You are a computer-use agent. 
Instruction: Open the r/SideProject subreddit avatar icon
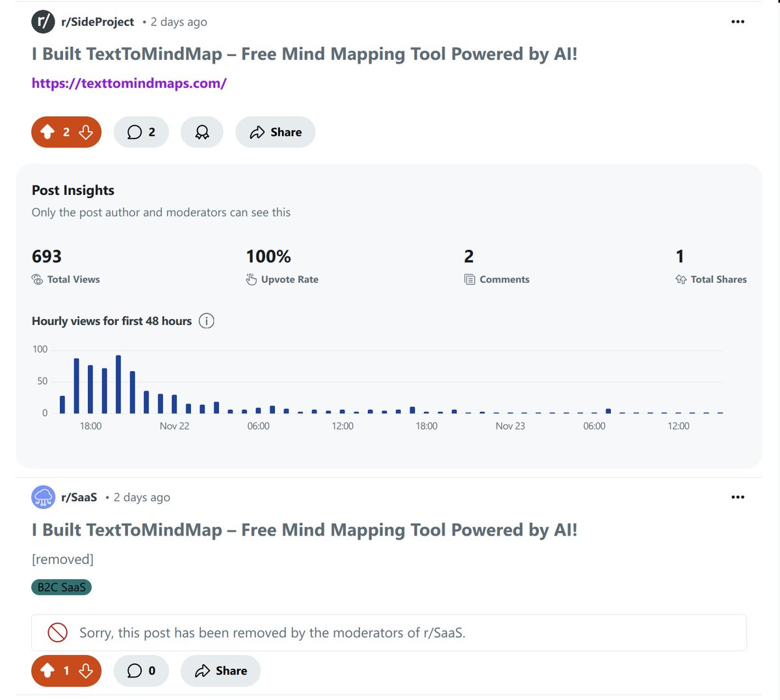(x=43, y=21)
